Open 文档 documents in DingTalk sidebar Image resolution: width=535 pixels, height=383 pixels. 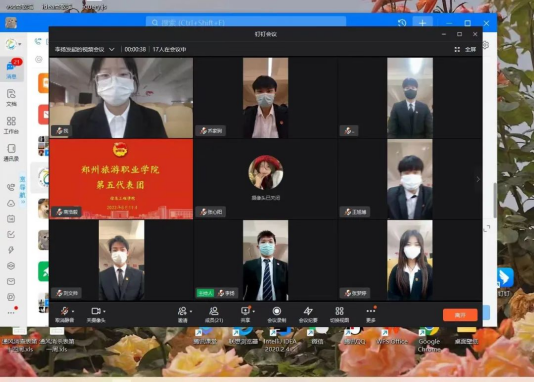click(x=11, y=98)
